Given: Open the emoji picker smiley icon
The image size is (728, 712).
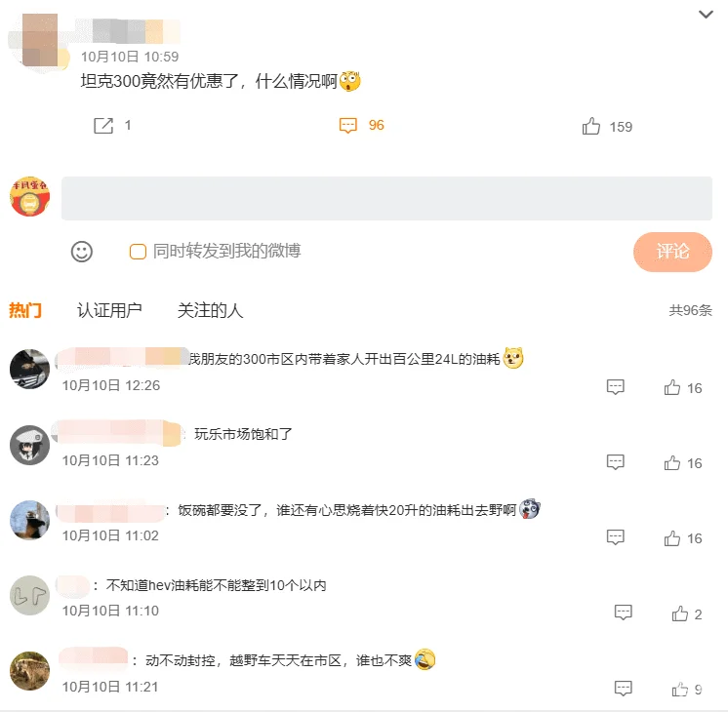Looking at the screenshot, I should (82, 252).
